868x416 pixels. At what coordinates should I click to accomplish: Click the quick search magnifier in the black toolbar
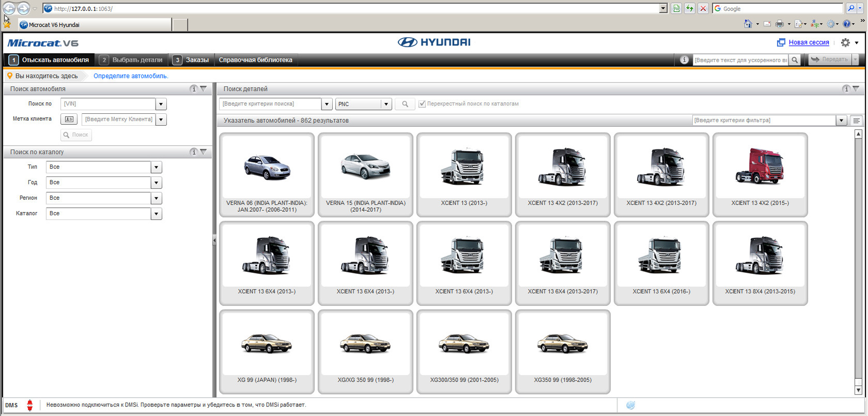(x=795, y=60)
